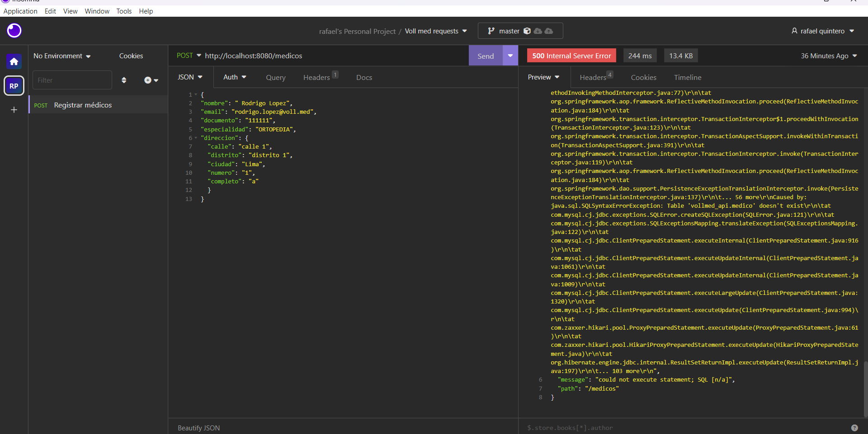
Task: Switch to the response Cookies tab
Action: (x=644, y=78)
